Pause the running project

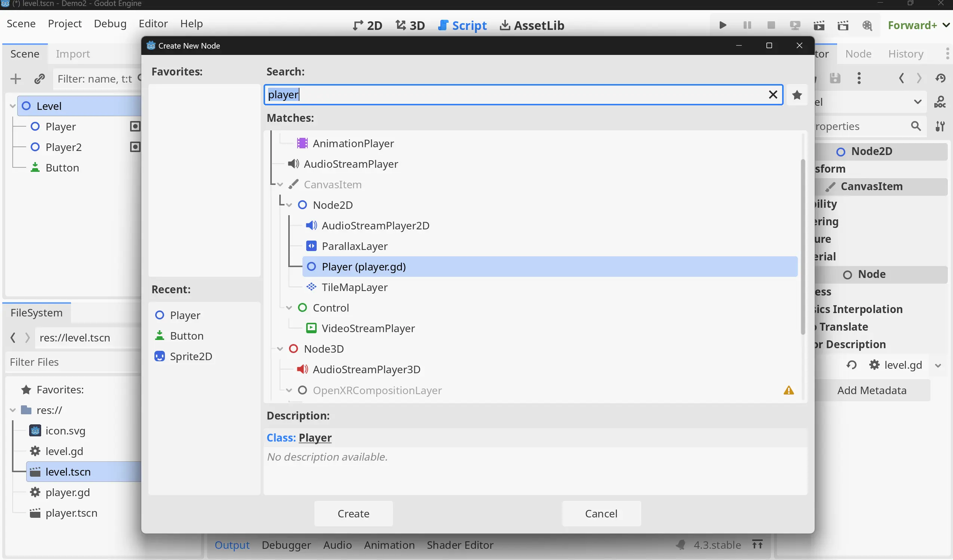(x=747, y=25)
